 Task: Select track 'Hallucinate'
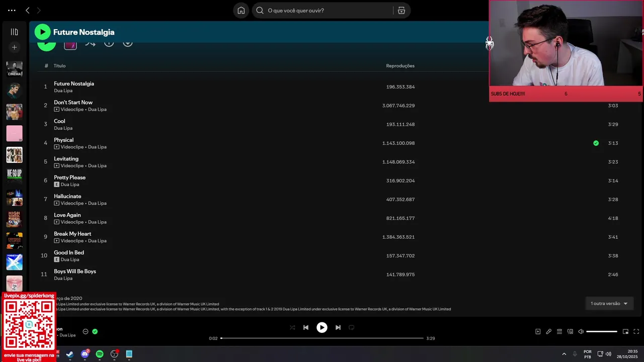(67, 196)
